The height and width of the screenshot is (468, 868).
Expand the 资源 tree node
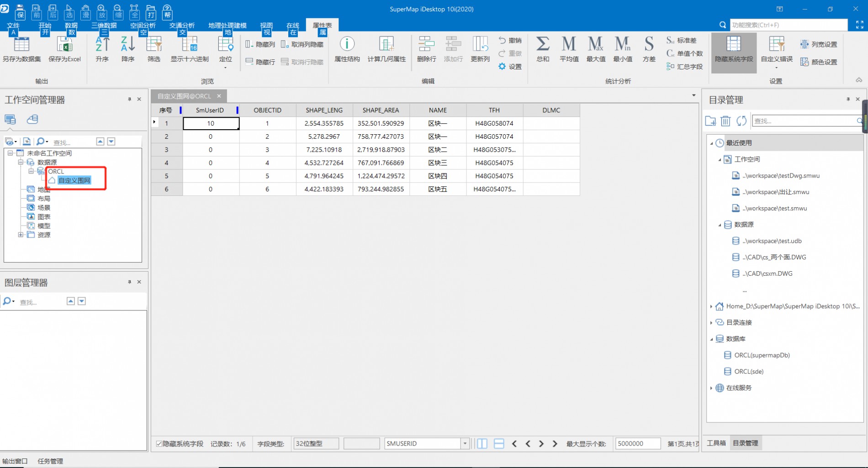click(21, 235)
